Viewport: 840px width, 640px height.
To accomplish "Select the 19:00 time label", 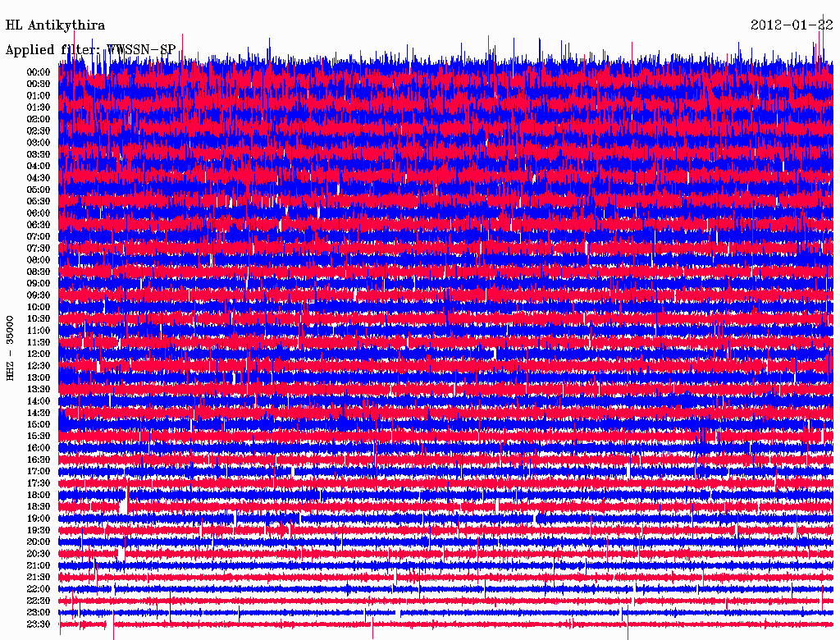I will click(39, 519).
